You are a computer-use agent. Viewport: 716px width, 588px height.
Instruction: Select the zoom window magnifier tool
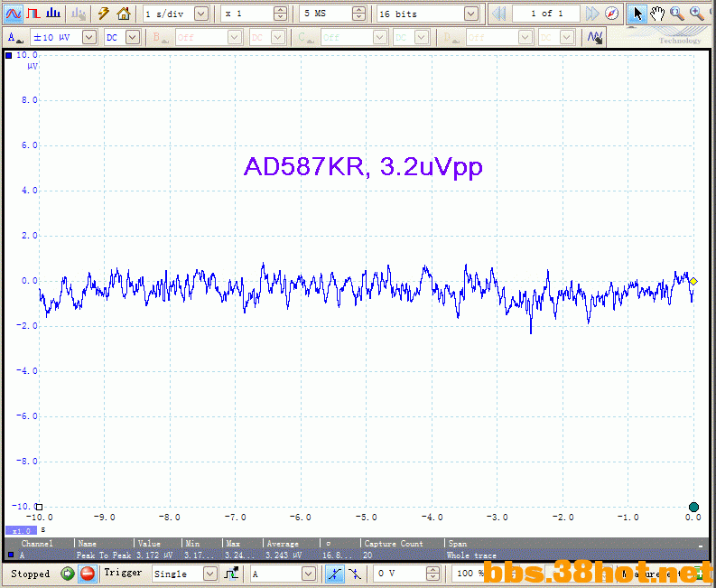[x=677, y=14]
